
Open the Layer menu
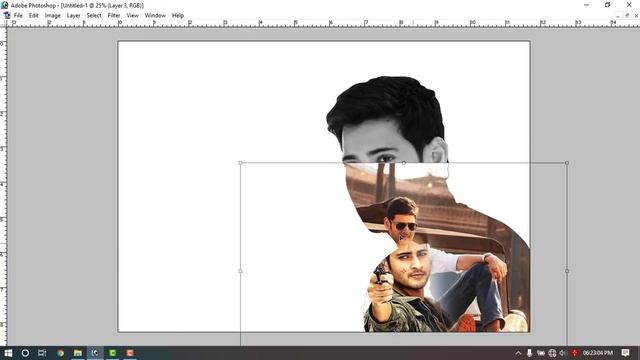coord(73,16)
